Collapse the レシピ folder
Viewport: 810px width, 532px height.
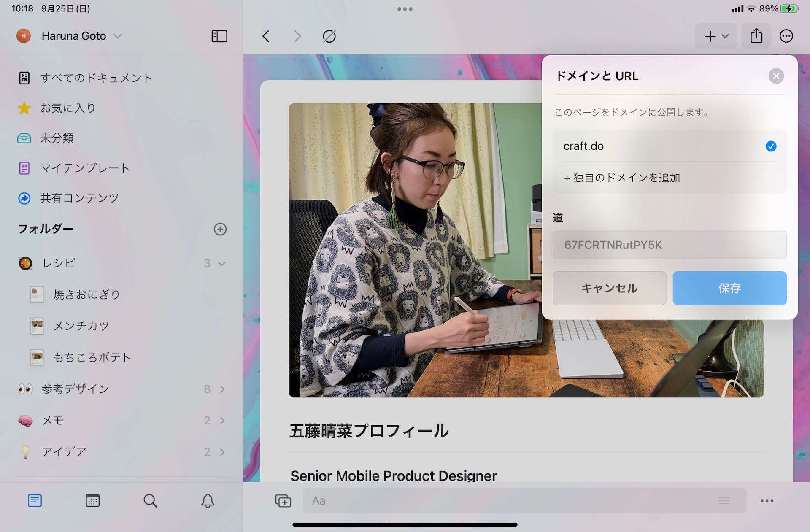[x=222, y=263]
